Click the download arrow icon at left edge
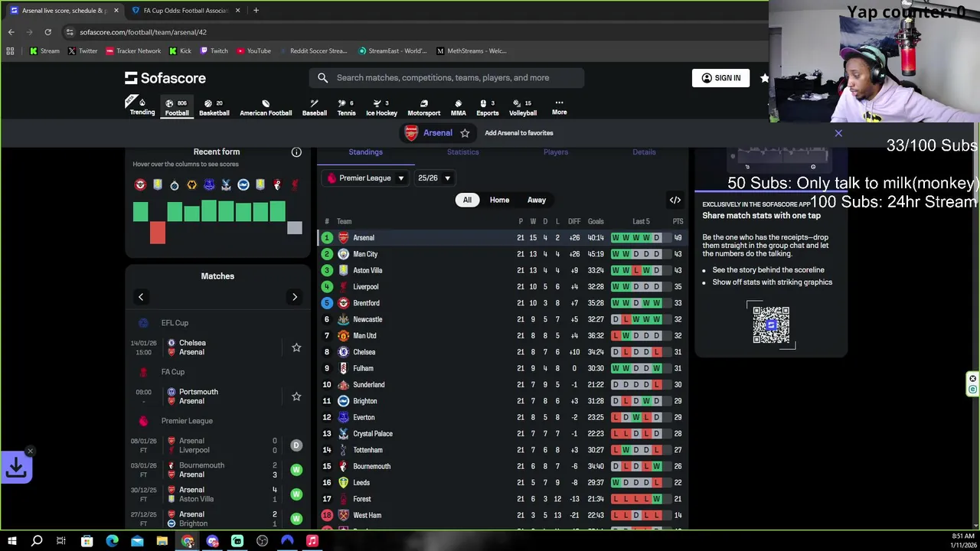 [16, 468]
